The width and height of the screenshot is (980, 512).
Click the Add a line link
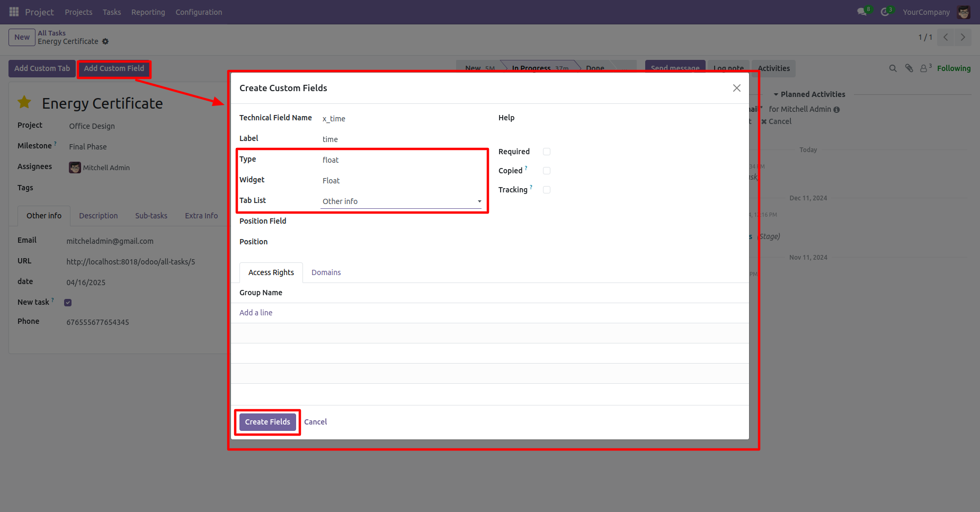coord(256,313)
